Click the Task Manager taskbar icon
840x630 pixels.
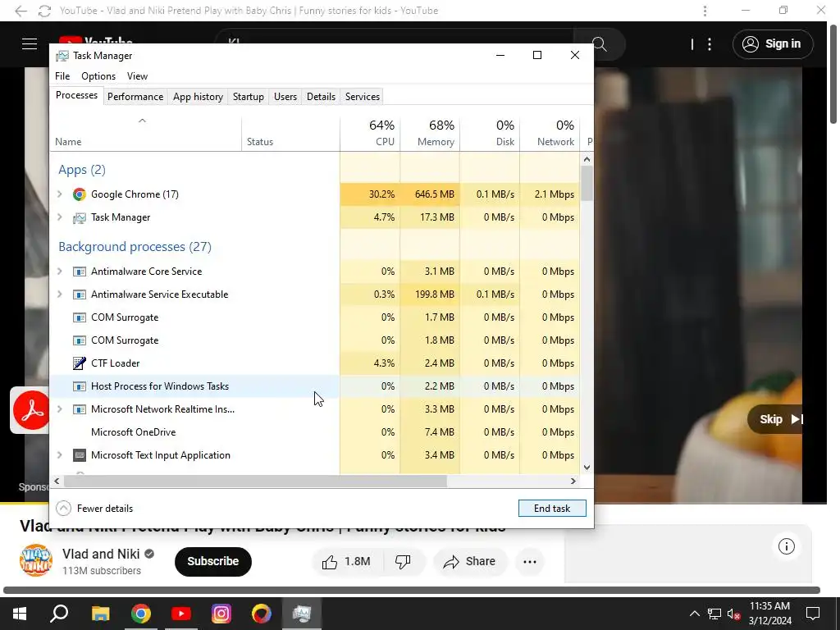302,614
